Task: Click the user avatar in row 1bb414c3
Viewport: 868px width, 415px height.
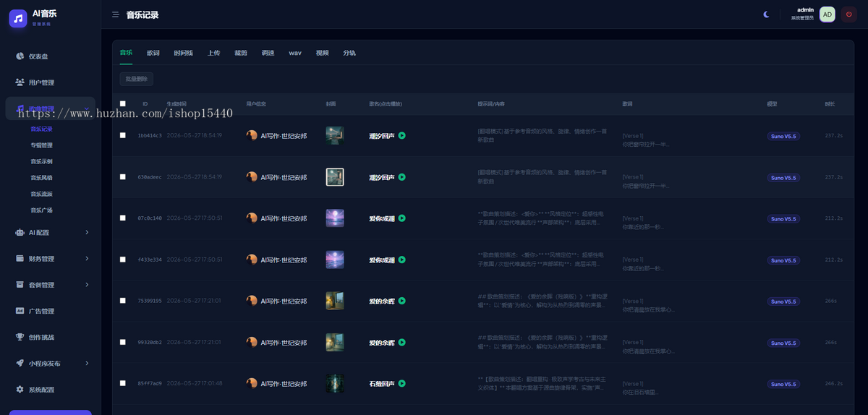Action: pyautogui.click(x=252, y=135)
